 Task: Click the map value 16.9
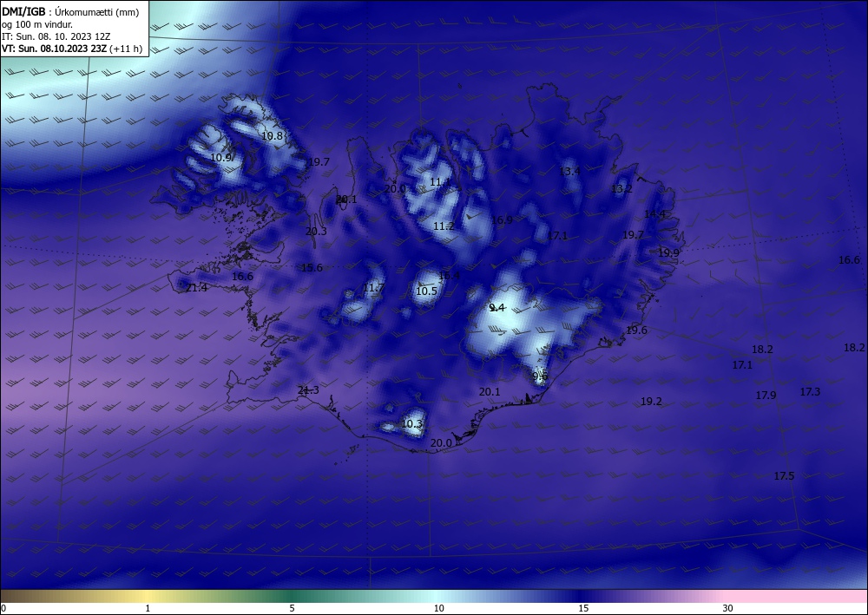502,220
